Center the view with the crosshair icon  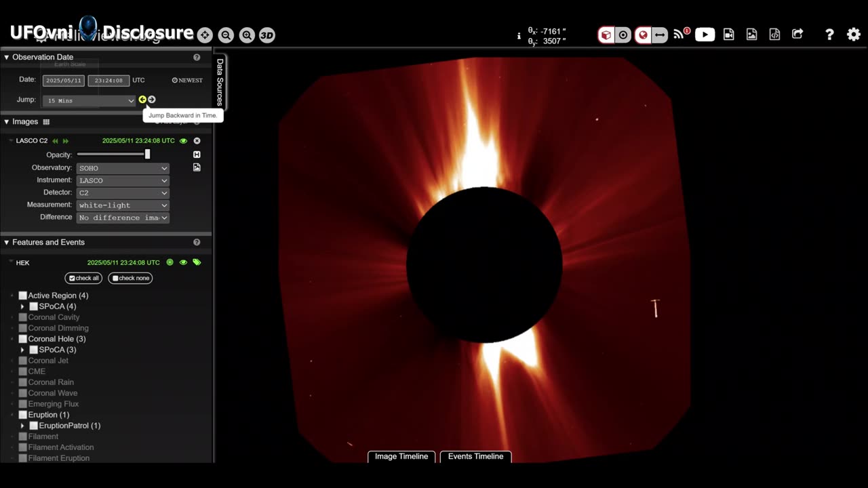point(205,35)
